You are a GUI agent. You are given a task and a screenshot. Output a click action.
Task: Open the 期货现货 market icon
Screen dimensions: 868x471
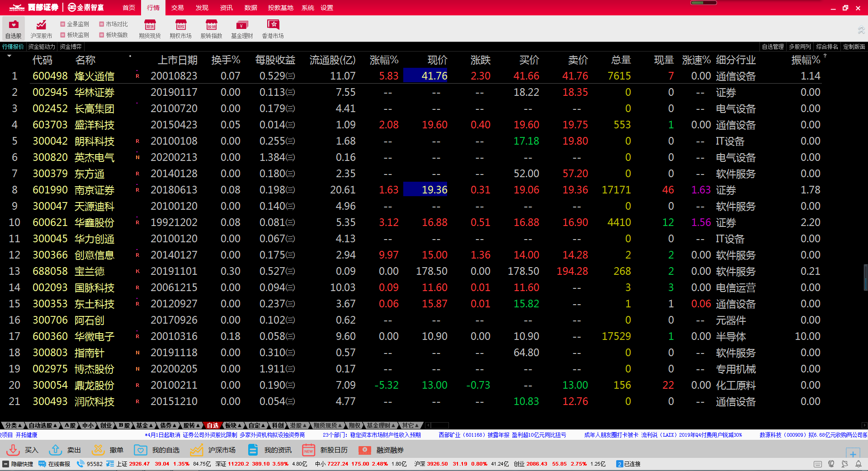click(x=150, y=28)
